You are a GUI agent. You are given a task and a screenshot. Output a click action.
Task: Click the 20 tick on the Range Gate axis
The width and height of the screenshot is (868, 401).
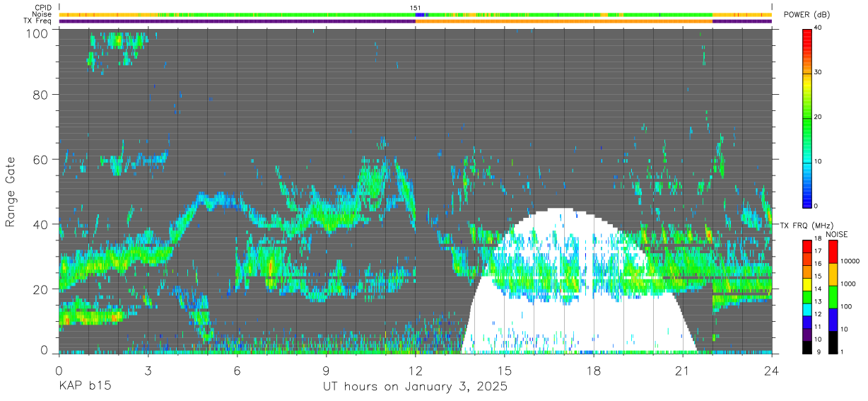41,289
